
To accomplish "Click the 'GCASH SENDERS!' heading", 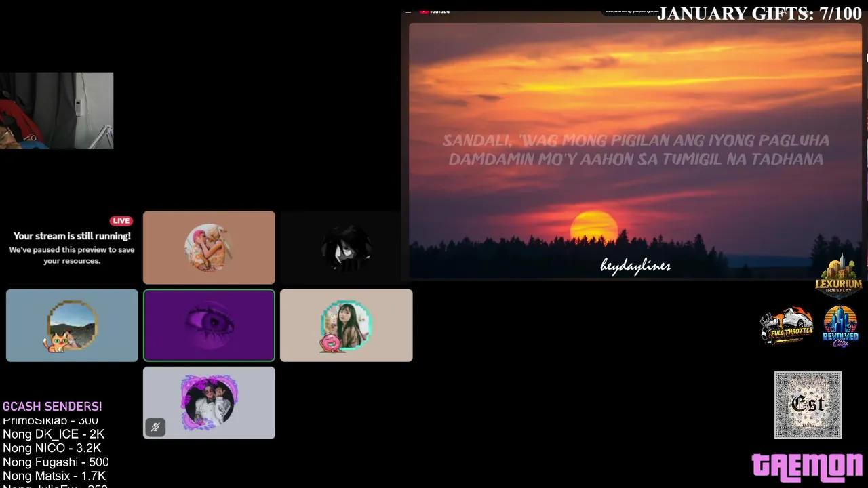I will coord(52,407).
